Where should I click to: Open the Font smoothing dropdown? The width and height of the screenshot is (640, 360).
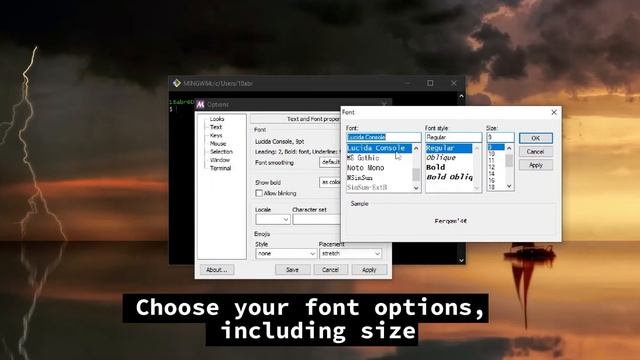330,162
